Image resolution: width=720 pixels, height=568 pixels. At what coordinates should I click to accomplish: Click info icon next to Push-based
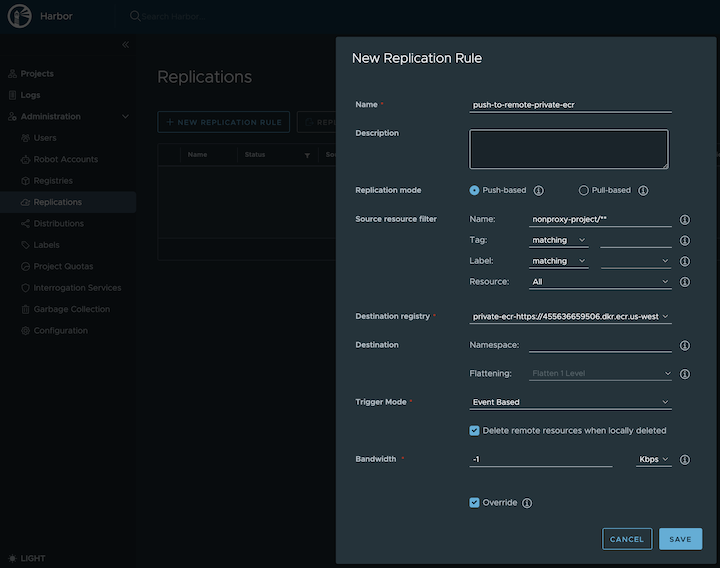(538, 190)
